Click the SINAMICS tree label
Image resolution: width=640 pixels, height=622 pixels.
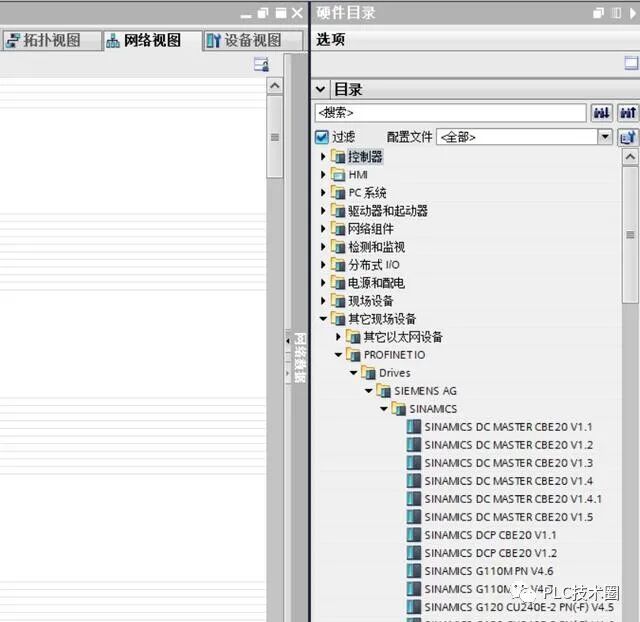tap(433, 409)
